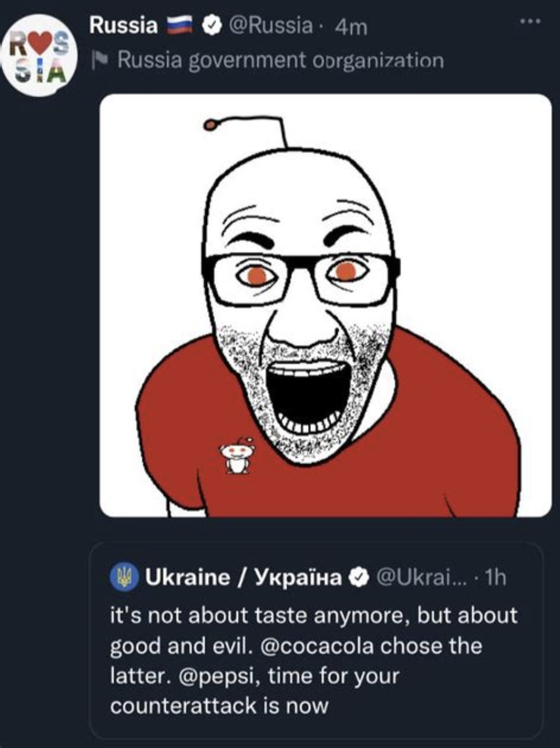
Task: Open the tweet's 4m timestamp
Action: (x=351, y=26)
